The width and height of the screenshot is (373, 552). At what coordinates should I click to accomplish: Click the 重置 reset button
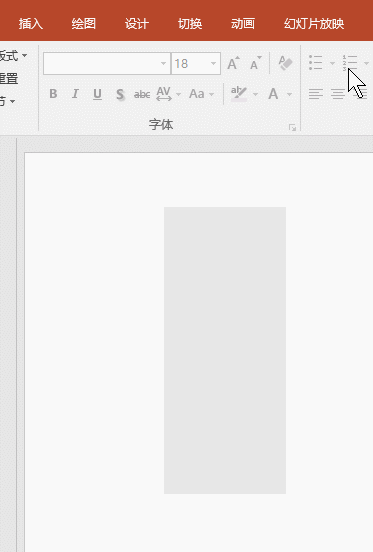[9, 79]
